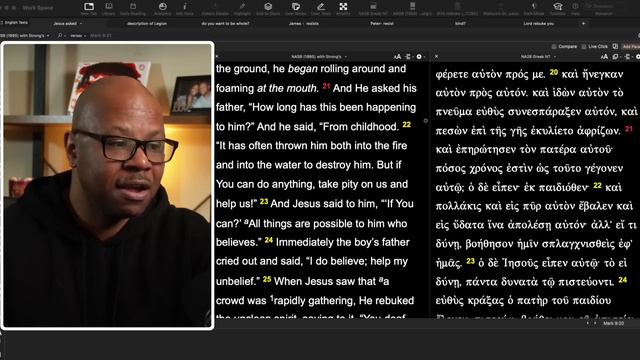Image resolution: width=640 pixels, height=360 pixels.
Task: Switch to the 'Lord rebuke you' tab
Action: [539, 24]
